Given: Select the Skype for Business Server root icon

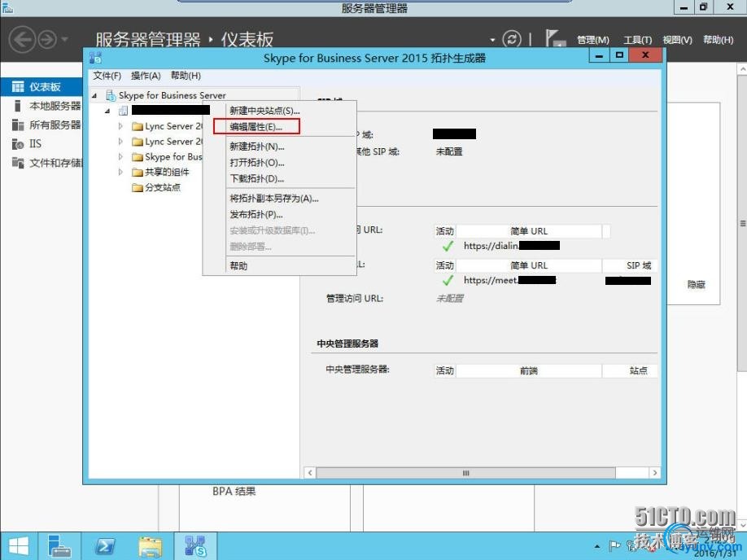Looking at the screenshot, I should [111, 95].
